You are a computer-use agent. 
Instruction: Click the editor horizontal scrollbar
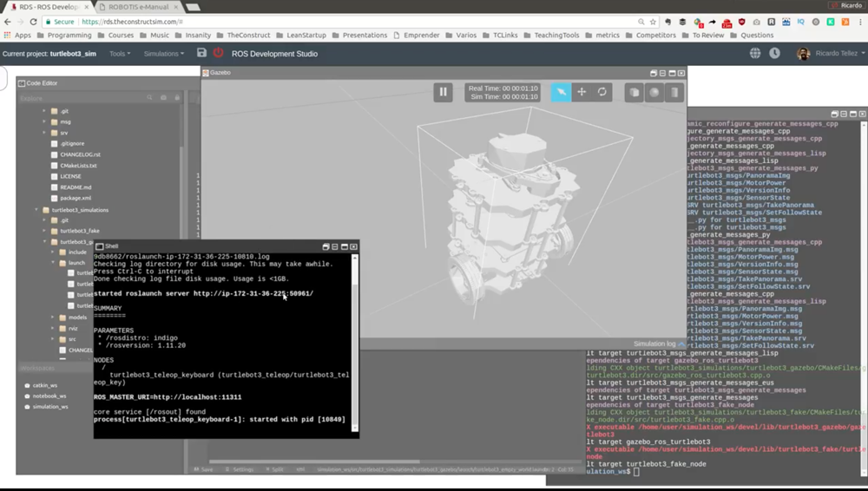coord(314,462)
